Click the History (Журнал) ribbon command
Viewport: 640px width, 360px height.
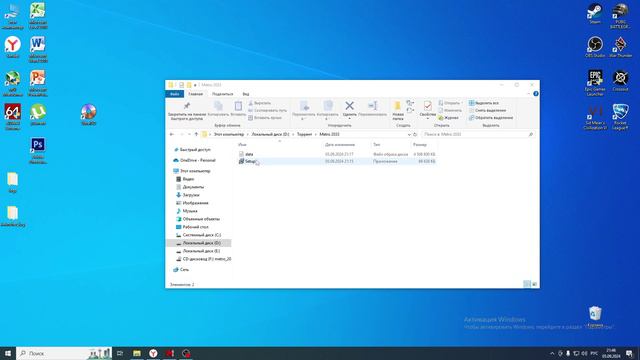tap(448, 118)
